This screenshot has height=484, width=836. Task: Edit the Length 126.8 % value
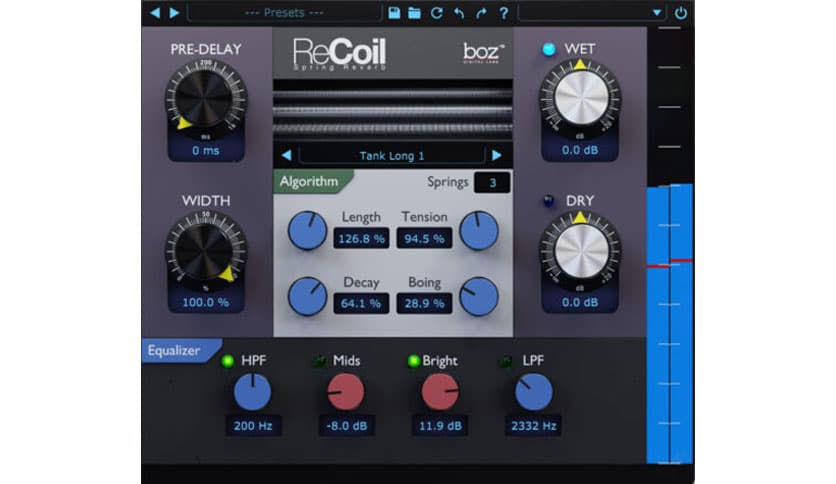coord(361,238)
